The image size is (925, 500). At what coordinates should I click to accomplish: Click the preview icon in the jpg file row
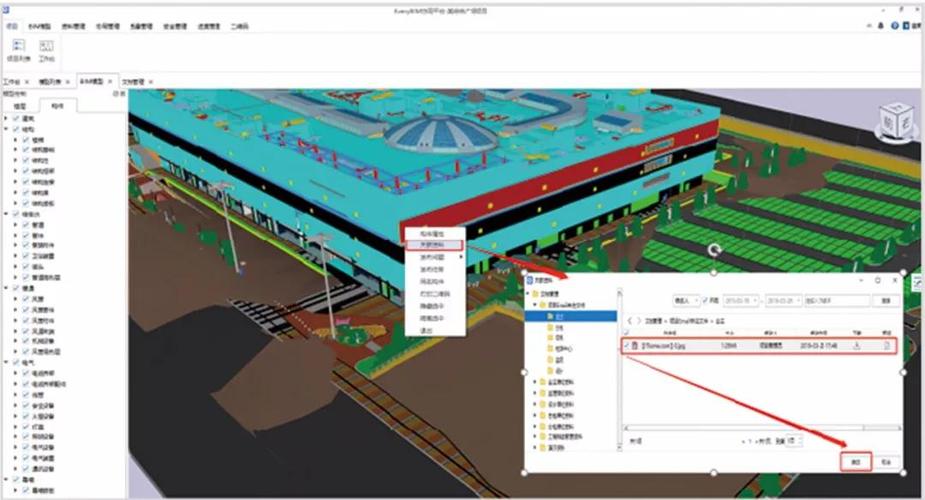click(887, 346)
